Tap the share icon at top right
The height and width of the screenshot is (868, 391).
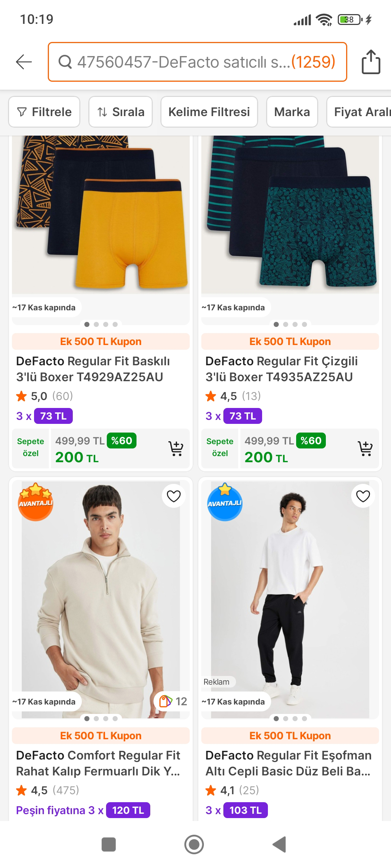[371, 62]
